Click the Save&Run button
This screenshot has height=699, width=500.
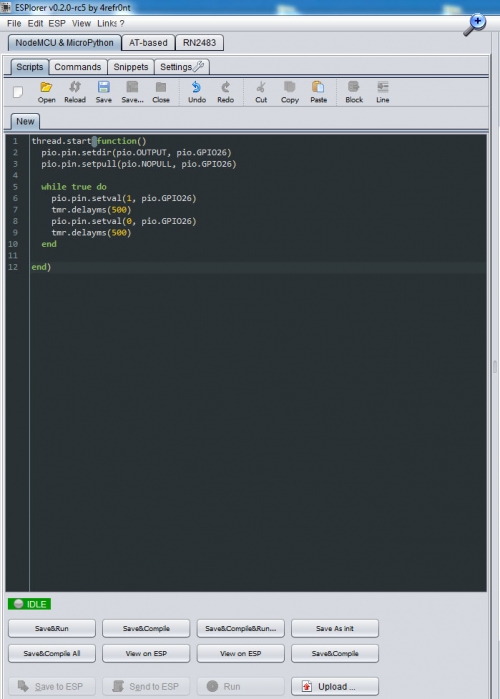pos(52,628)
